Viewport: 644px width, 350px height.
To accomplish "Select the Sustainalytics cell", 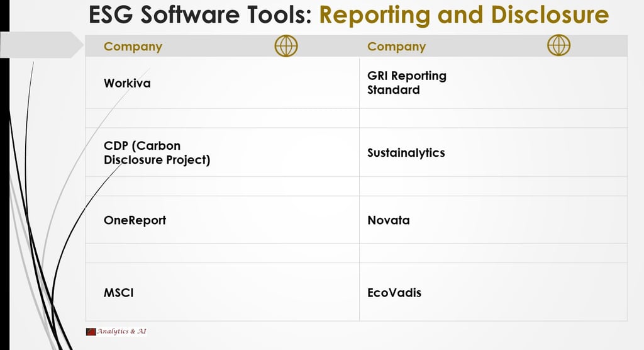I will pyautogui.click(x=493, y=152).
